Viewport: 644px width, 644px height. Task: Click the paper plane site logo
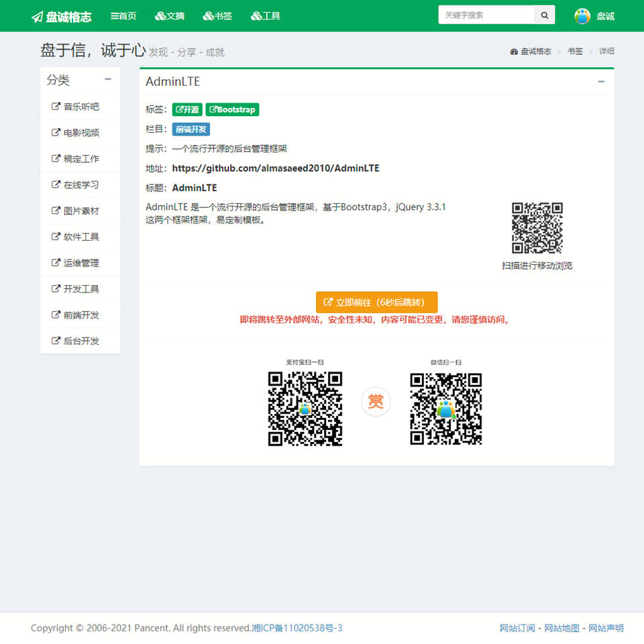[37, 17]
